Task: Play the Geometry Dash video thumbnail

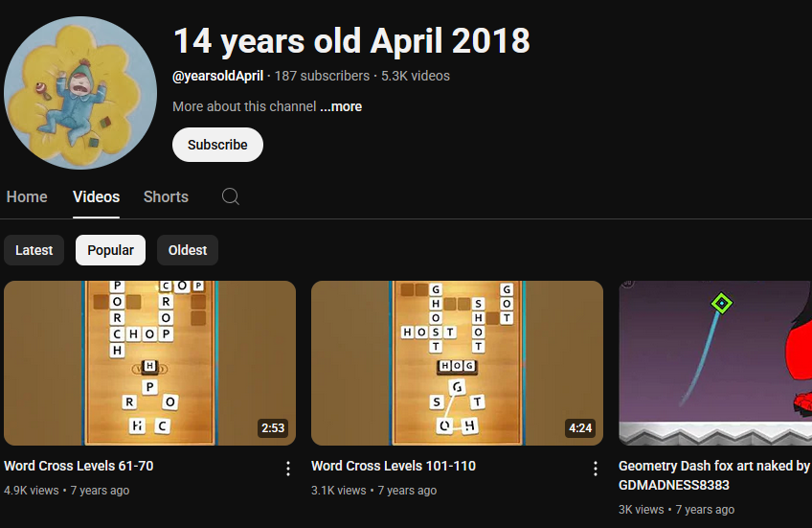Action: [715, 363]
